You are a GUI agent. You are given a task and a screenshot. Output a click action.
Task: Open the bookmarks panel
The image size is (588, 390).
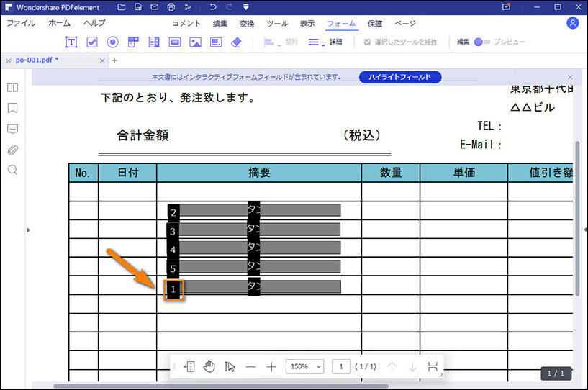click(x=12, y=108)
